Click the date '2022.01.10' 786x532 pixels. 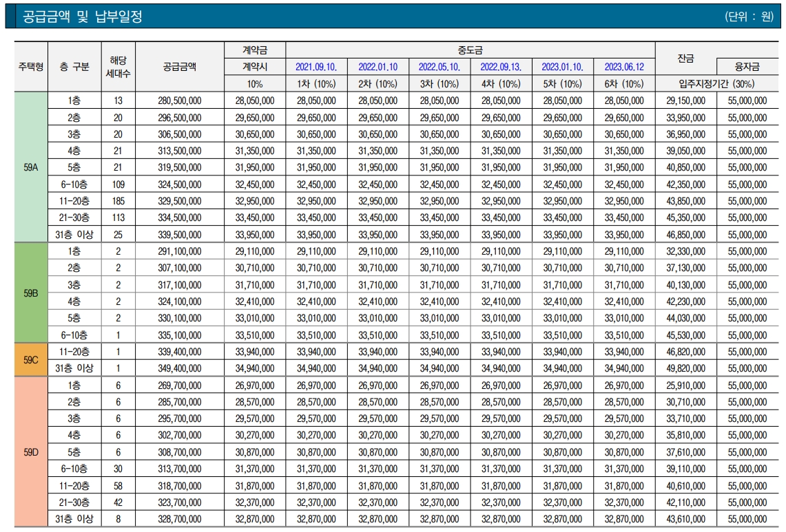(378, 67)
